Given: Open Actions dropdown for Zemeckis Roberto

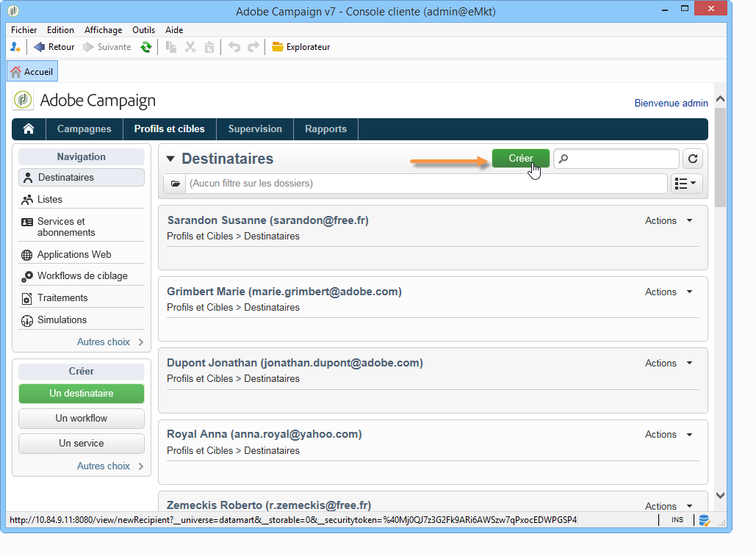Looking at the screenshot, I should (669, 506).
